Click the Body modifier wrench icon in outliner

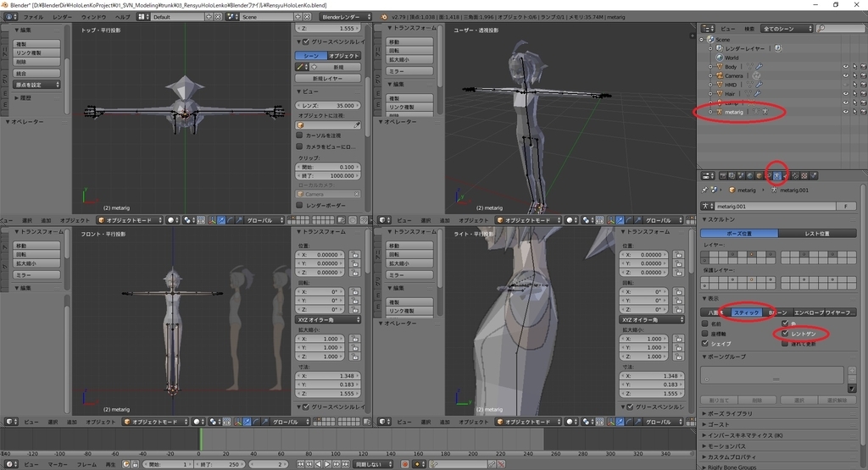759,66
